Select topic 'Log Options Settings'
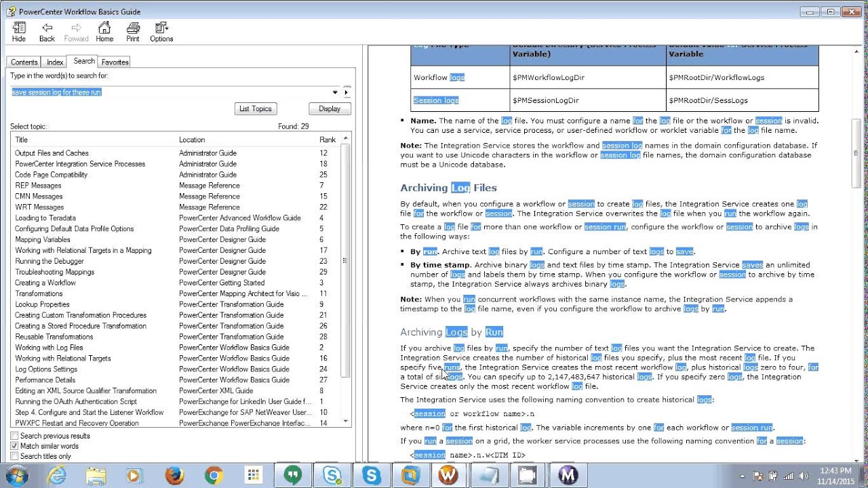This screenshot has width=868, height=488. [46, 369]
